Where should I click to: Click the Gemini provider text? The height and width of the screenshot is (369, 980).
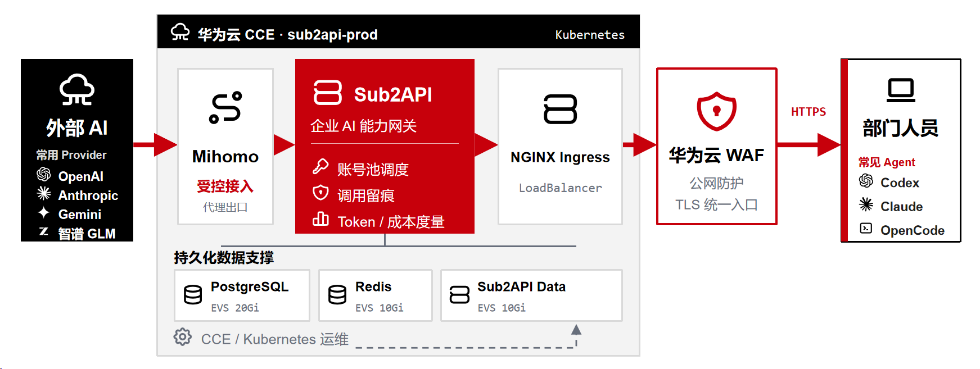click(x=80, y=215)
